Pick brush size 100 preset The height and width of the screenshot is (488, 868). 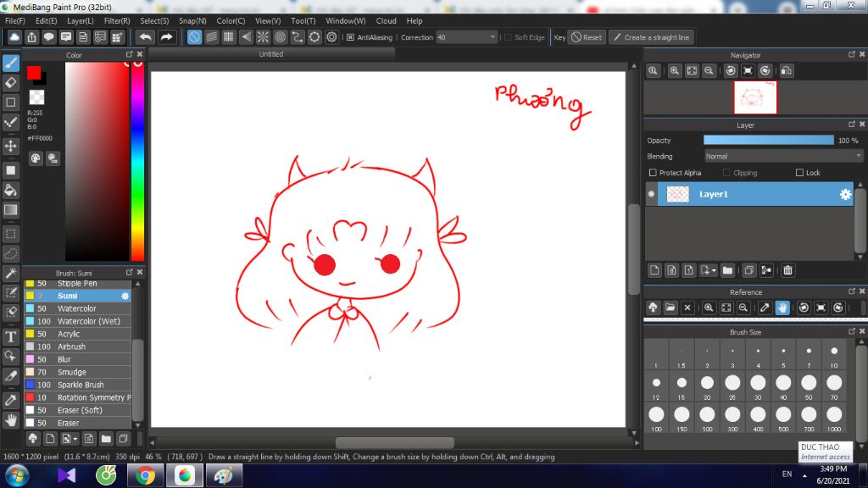pos(656,418)
